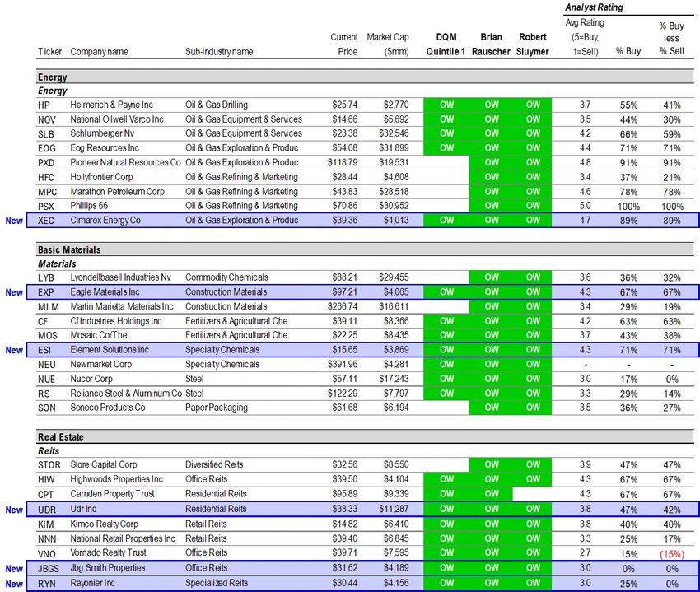Select the "Lyondellbasell Industries Nv" company name

pyautogui.click(x=120, y=277)
